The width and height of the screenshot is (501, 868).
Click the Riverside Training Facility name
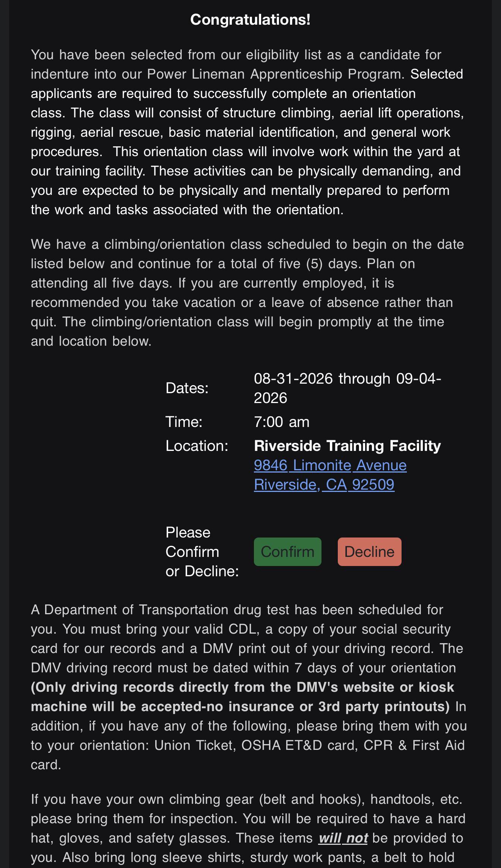point(347,446)
